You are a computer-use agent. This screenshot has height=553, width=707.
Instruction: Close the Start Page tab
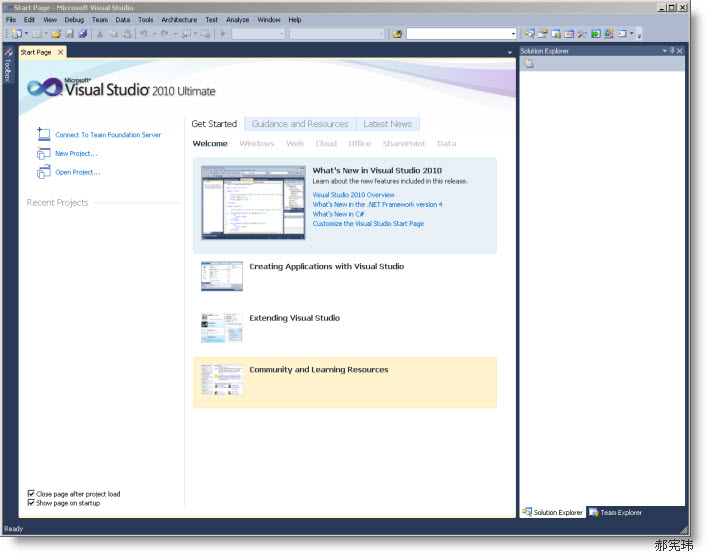coord(60,52)
